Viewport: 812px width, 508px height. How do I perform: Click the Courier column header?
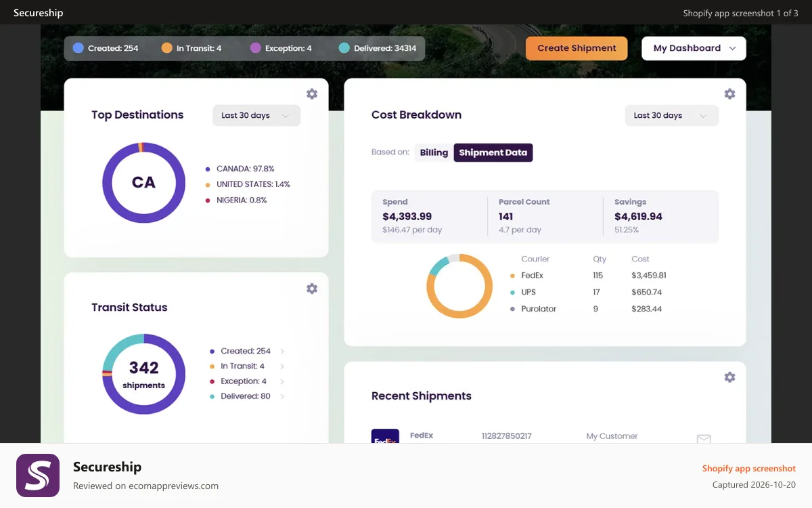tap(535, 259)
